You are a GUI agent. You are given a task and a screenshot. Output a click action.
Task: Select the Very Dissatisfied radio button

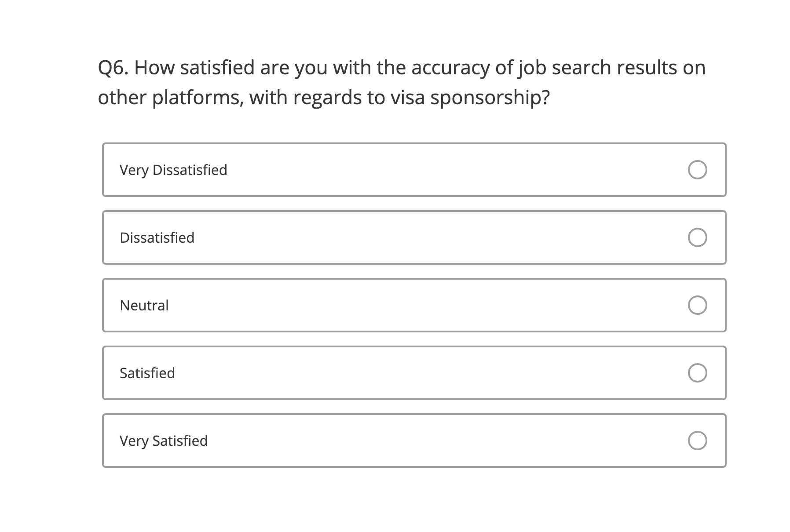[697, 170]
